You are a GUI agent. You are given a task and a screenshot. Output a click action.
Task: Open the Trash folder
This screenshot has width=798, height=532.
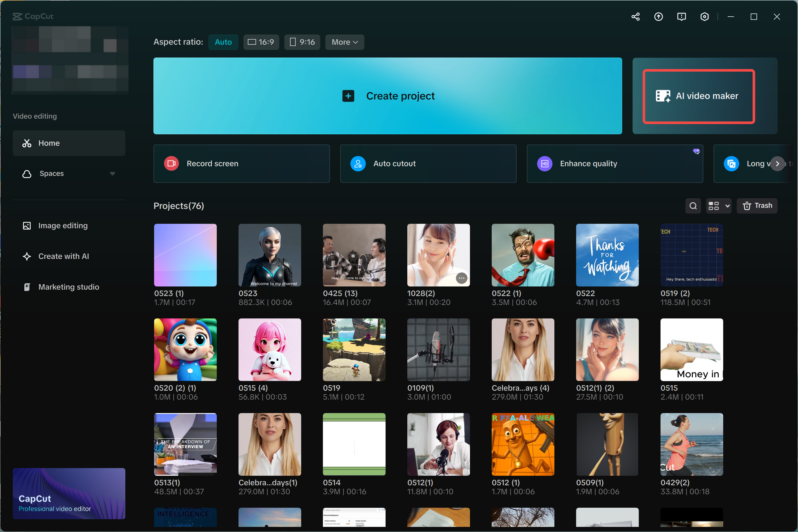757,206
